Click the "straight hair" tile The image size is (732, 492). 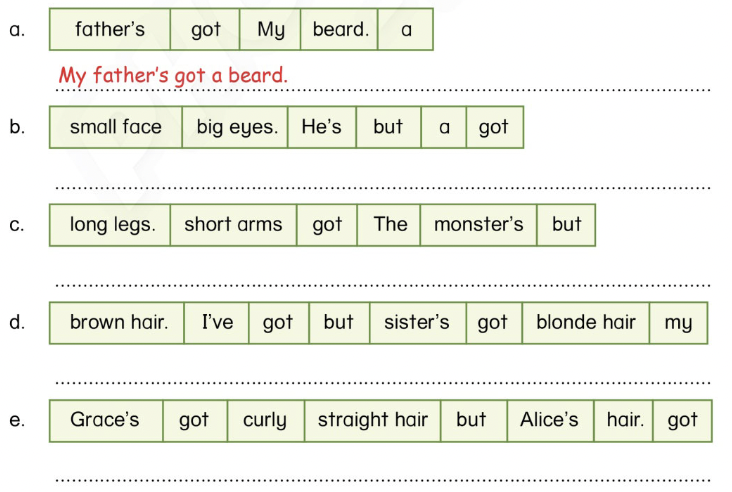coord(373,420)
